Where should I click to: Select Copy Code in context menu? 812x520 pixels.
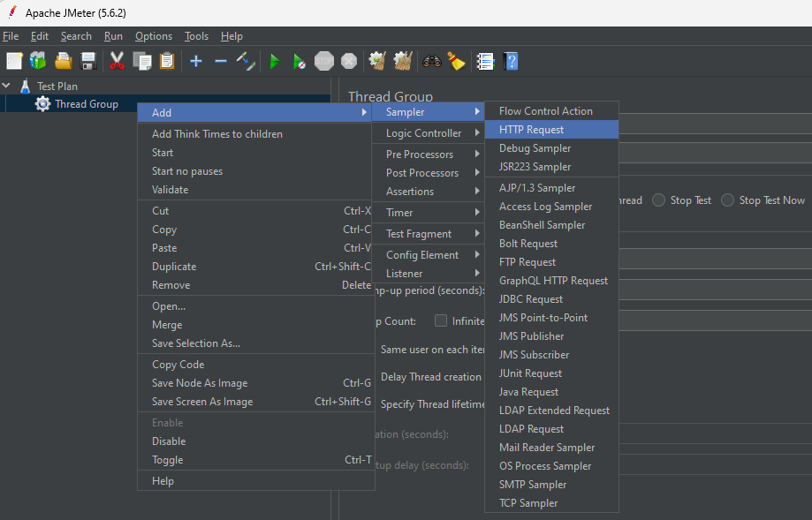click(256, 365)
